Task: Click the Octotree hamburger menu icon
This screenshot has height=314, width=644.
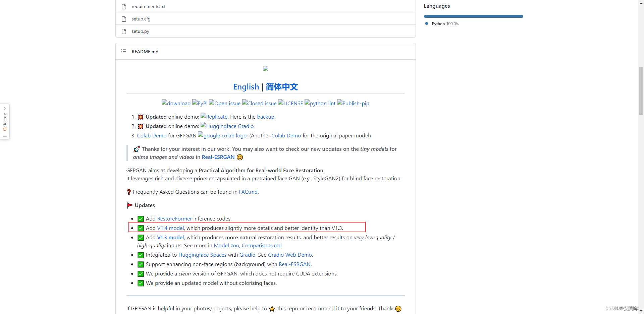Action: (x=4, y=136)
